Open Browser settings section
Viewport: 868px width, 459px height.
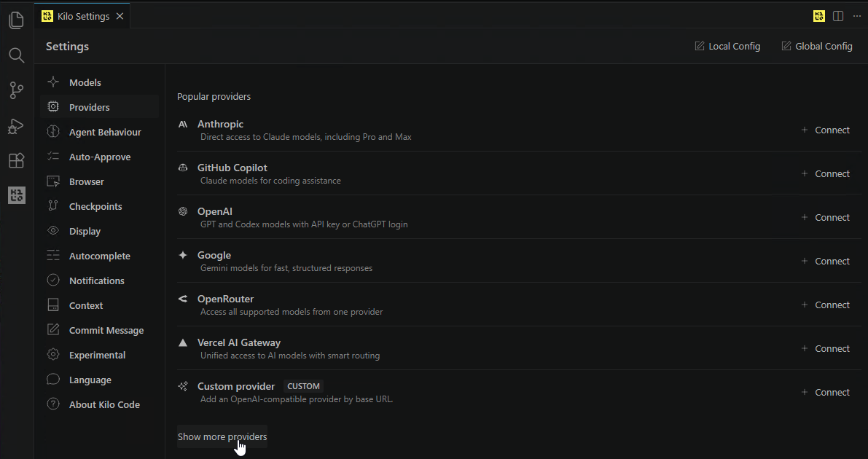point(100,181)
